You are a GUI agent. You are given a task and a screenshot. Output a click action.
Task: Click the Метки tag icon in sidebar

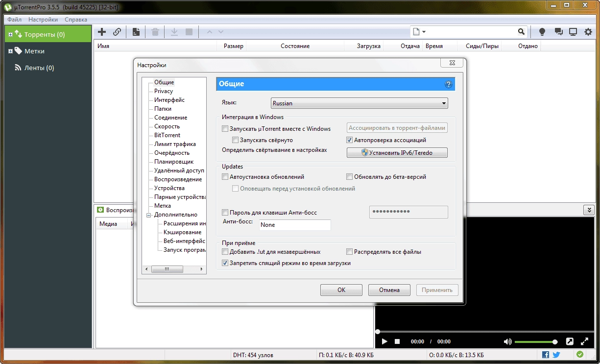tap(18, 51)
